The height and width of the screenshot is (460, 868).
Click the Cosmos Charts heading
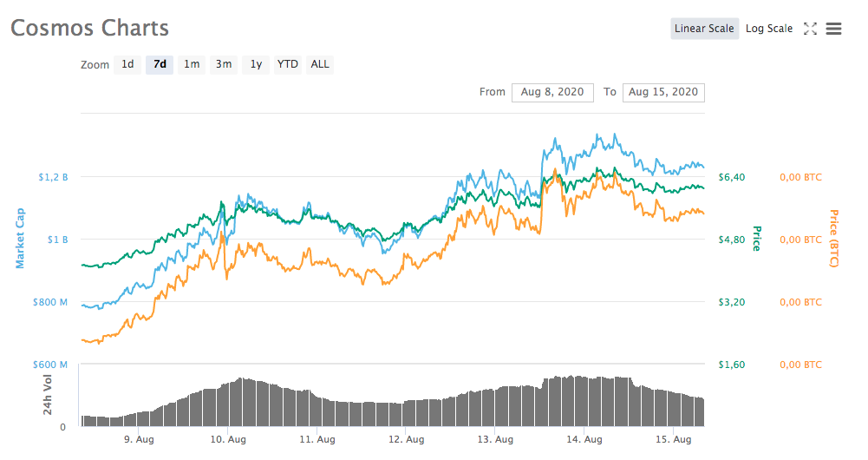(89, 29)
